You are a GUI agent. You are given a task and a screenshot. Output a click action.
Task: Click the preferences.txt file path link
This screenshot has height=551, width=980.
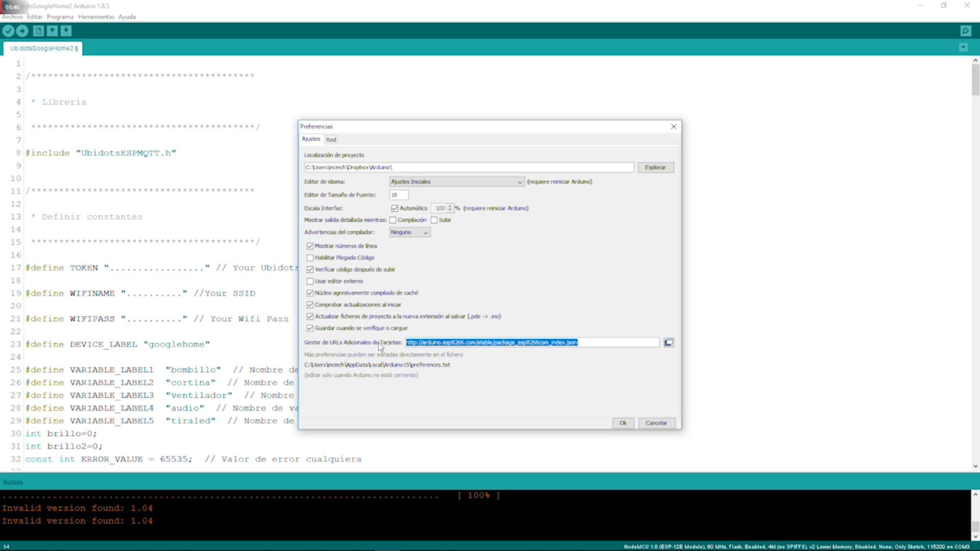(x=377, y=365)
